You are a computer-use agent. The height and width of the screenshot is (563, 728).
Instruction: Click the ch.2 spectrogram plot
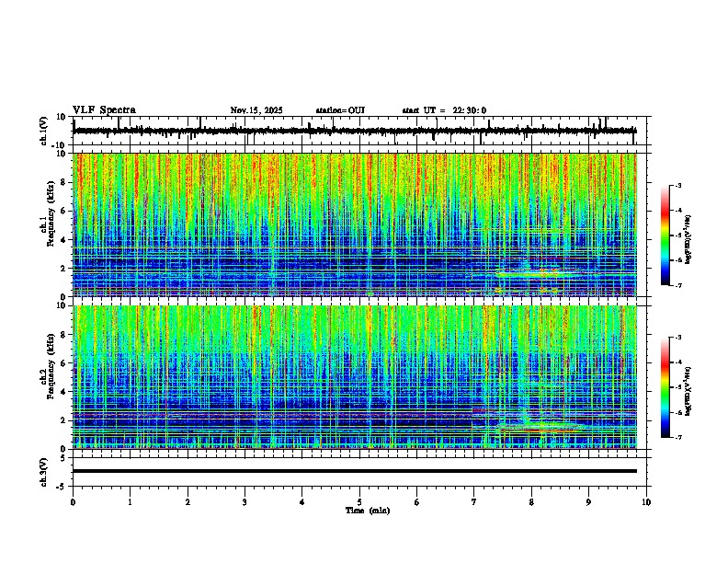point(355,377)
